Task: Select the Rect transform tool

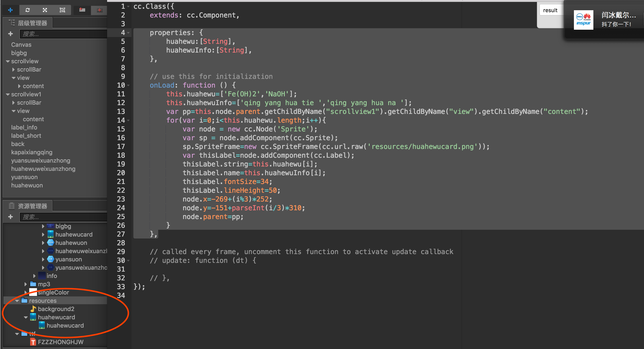Action: (x=62, y=10)
